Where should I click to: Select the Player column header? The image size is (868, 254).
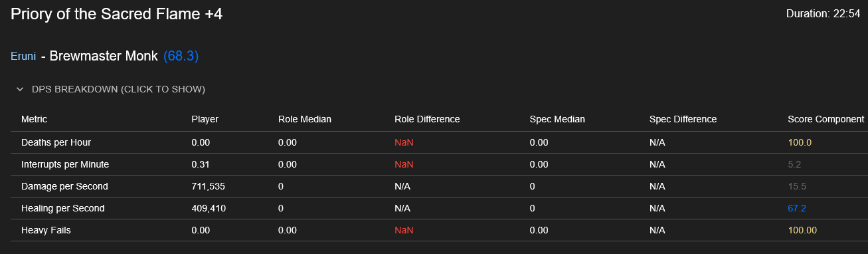click(x=205, y=119)
